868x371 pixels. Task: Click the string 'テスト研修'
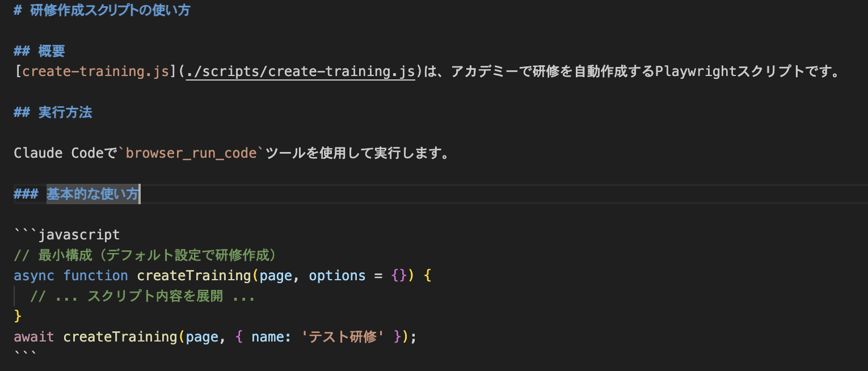(343, 336)
